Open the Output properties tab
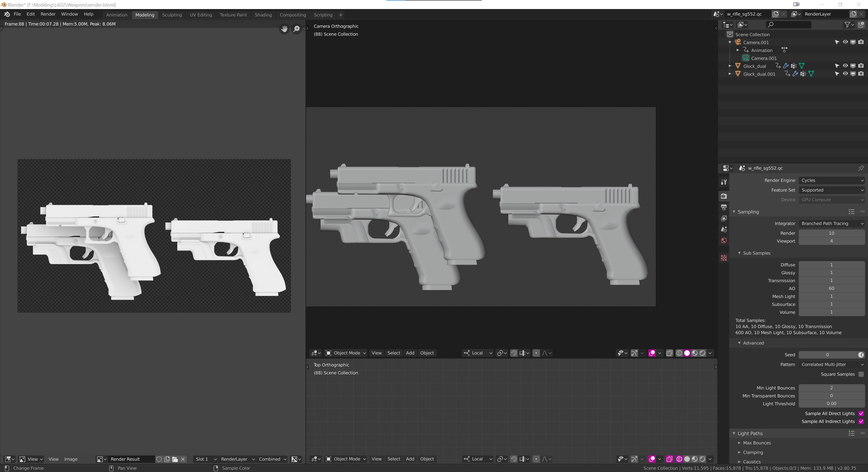This screenshot has width=868, height=472. pos(724,207)
